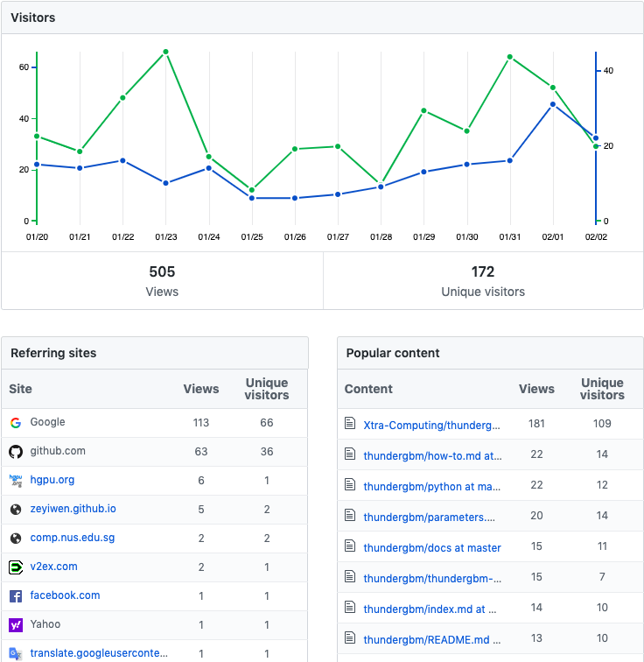Click the Yahoo logo icon
This screenshot has width=644, height=662.
click(x=16, y=625)
